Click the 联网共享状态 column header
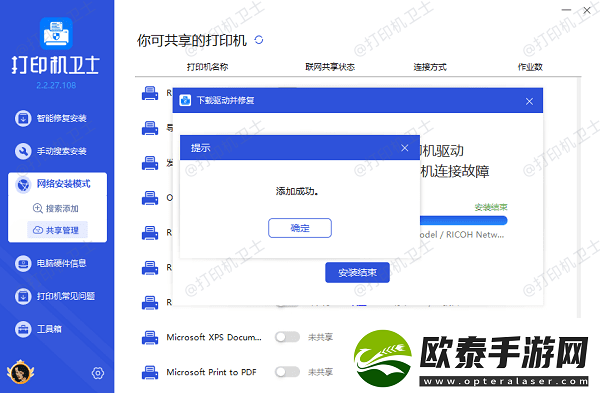The height and width of the screenshot is (393, 600). pyautogui.click(x=330, y=67)
